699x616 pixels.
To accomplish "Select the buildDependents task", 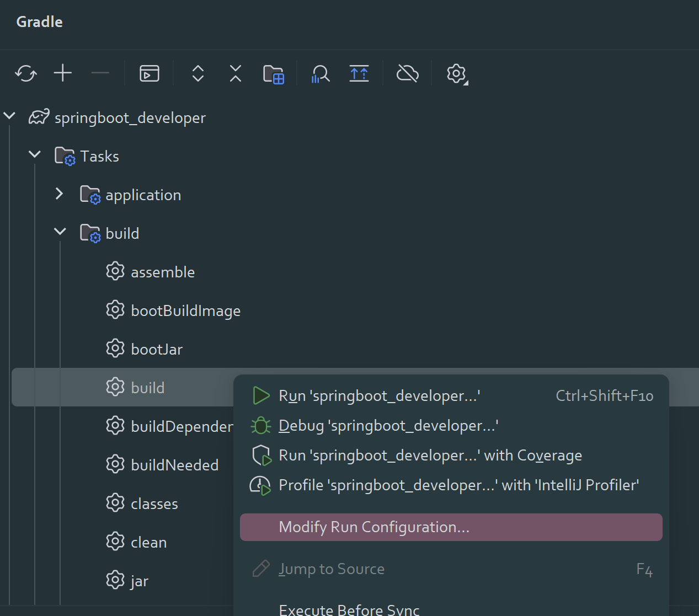I will coord(182,427).
